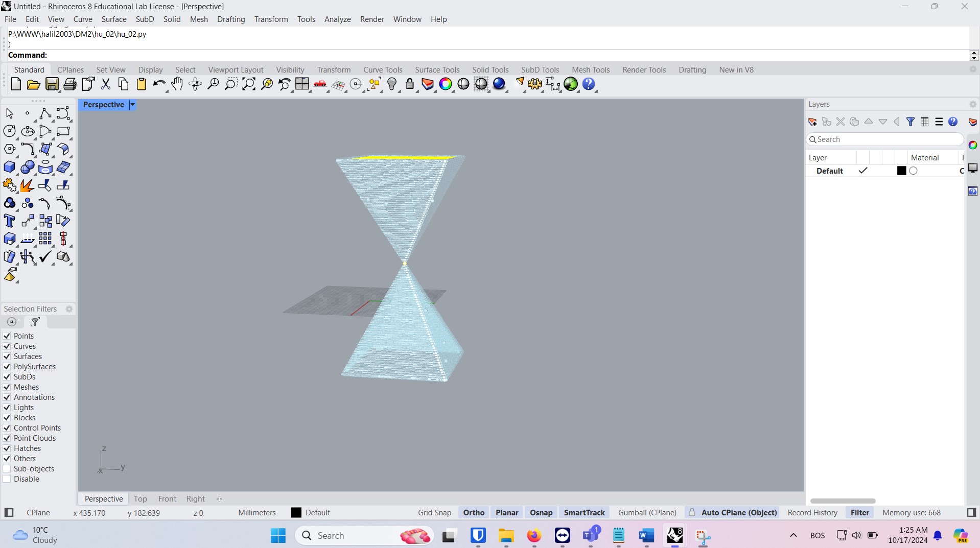Open a file using the folder toolbar icon
This screenshot has height=548, width=980.
coord(33,84)
